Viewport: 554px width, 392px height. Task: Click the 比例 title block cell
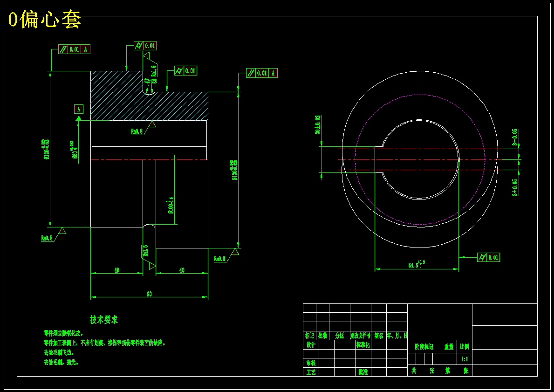[x=465, y=347]
